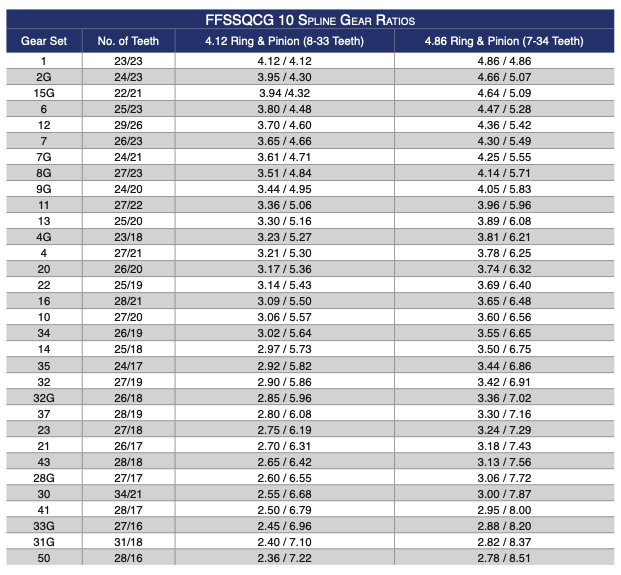Select the Gear Set column header
621x575 pixels.
tap(44, 41)
